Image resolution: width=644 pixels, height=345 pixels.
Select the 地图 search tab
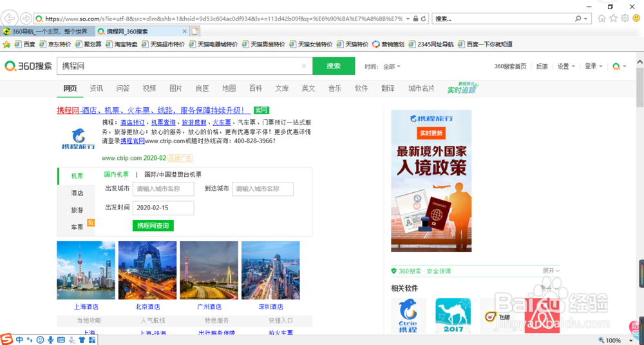tap(229, 88)
